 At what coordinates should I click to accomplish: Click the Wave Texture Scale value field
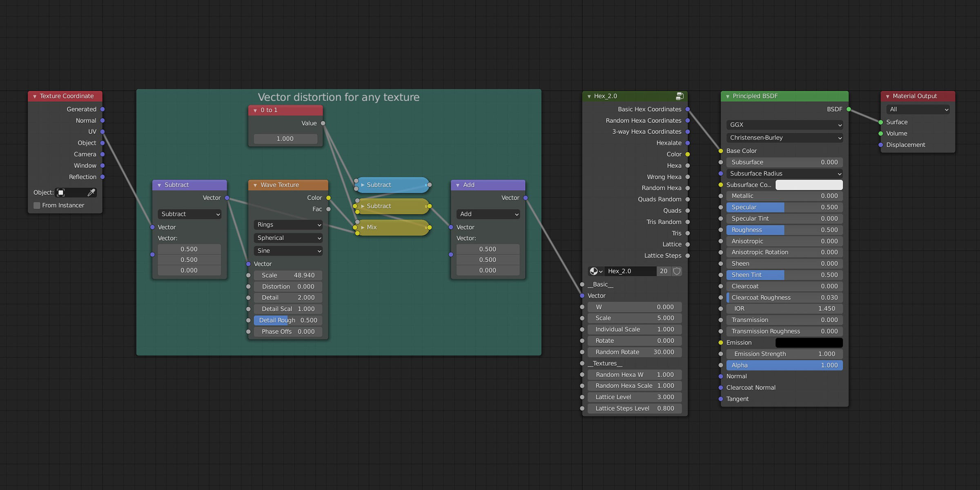click(x=288, y=275)
